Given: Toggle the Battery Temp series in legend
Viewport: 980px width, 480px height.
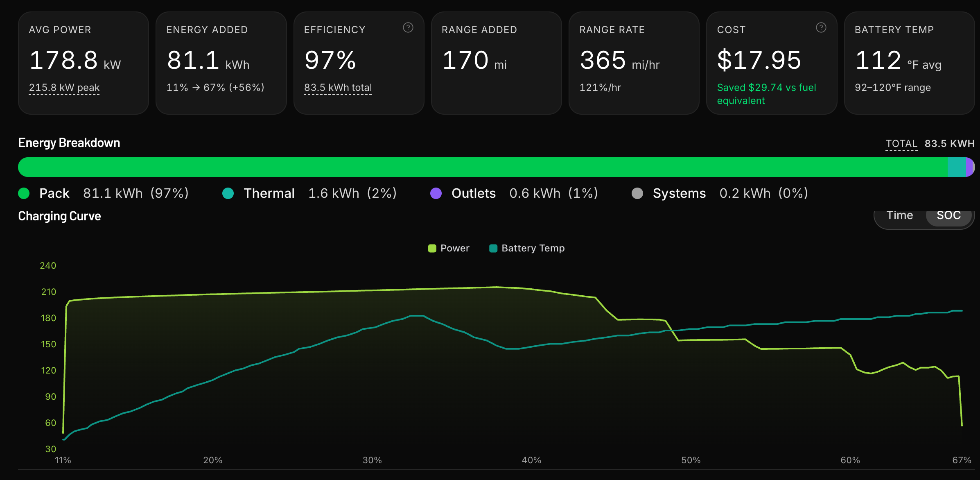Looking at the screenshot, I should pos(527,248).
